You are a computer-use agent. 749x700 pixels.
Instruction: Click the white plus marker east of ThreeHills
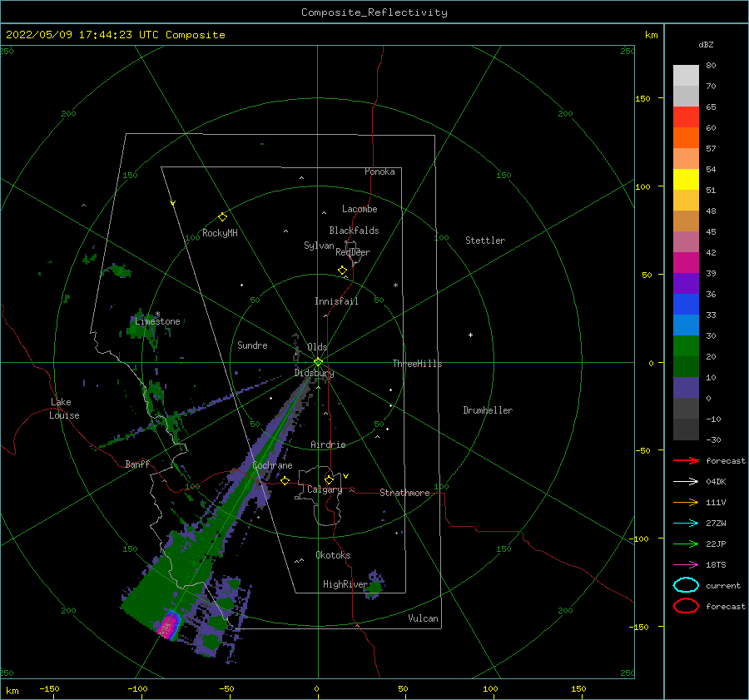coord(470,335)
